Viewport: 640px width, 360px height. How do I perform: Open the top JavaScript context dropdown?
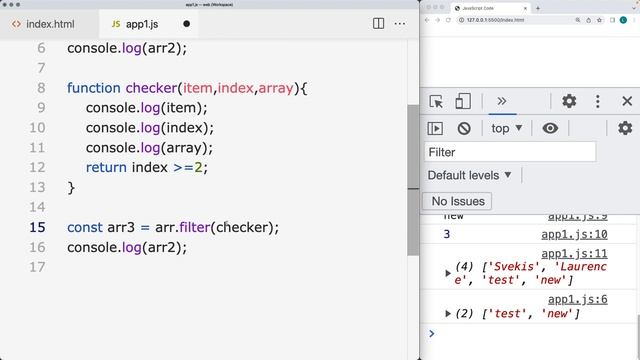[x=507, y=128]
